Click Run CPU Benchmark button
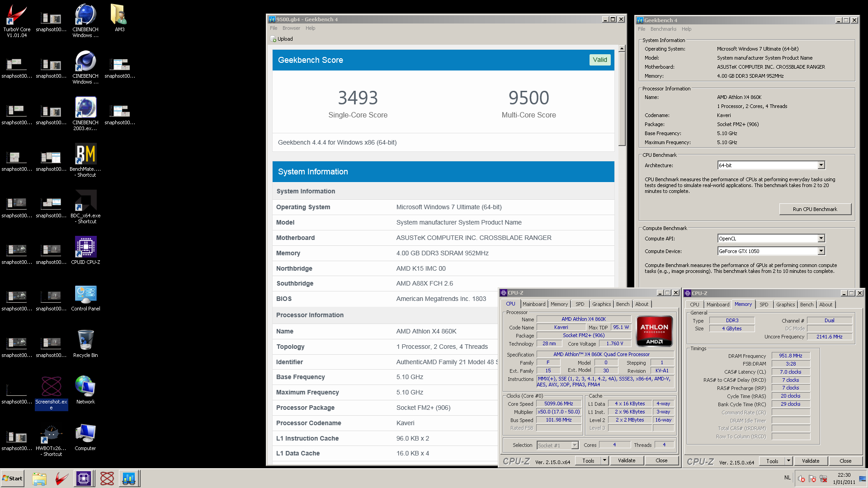868x488 pixels. pyautogui.click(x=815, y=209)
